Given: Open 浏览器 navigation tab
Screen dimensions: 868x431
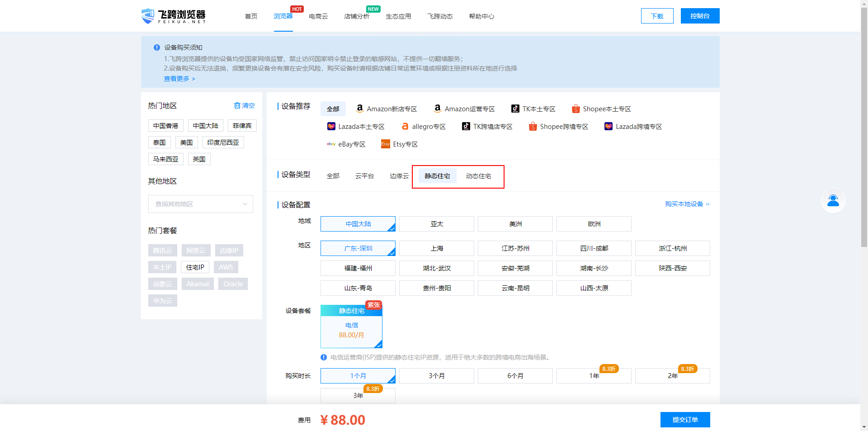Looking at the screenshot, I should 283,16.
